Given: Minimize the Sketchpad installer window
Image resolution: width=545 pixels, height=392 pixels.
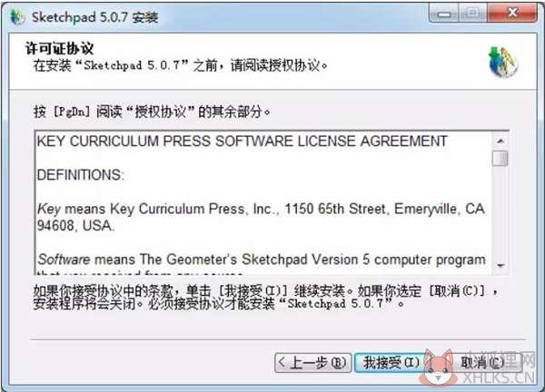Looking at the screenshot, I should click(443, 14).
